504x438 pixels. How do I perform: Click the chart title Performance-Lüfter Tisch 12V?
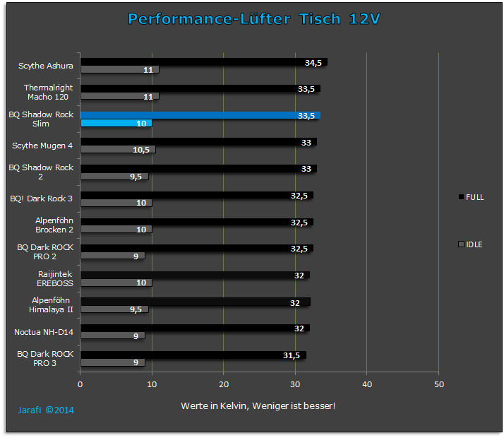pyautogui.click(x=254, y=18)
